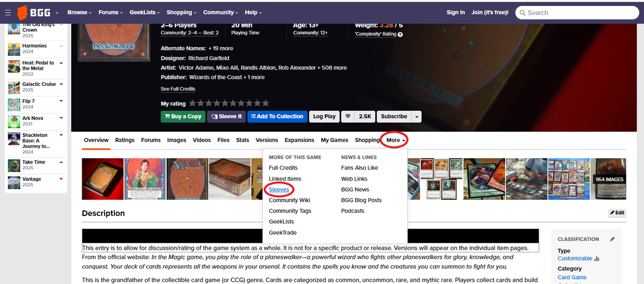The image size is (644, 284).
Task: Rate the game one star
Action: pos(193,103)
